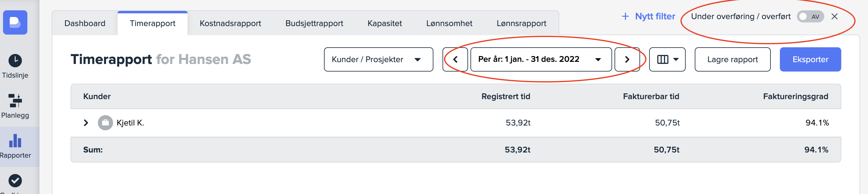Toggle the Under overføring / overført switch
Screen dimensions: 868x194
810,16
